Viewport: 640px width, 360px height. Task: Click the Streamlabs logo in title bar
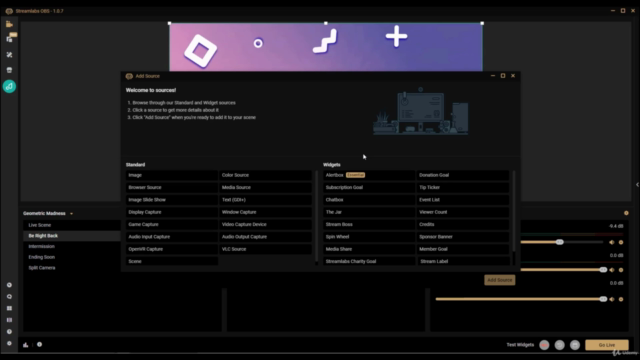coord(9,11)
